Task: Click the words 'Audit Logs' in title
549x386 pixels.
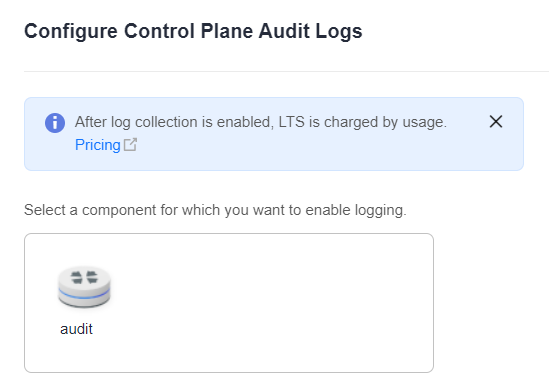Action: pyautogui.click(x=310, y=31)
